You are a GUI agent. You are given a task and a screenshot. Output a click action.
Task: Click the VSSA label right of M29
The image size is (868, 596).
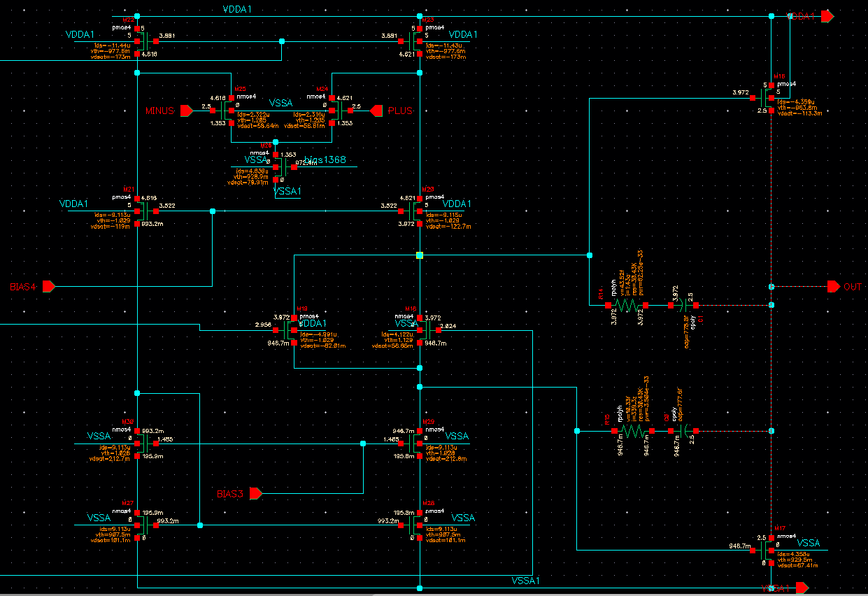pos(457,436)
